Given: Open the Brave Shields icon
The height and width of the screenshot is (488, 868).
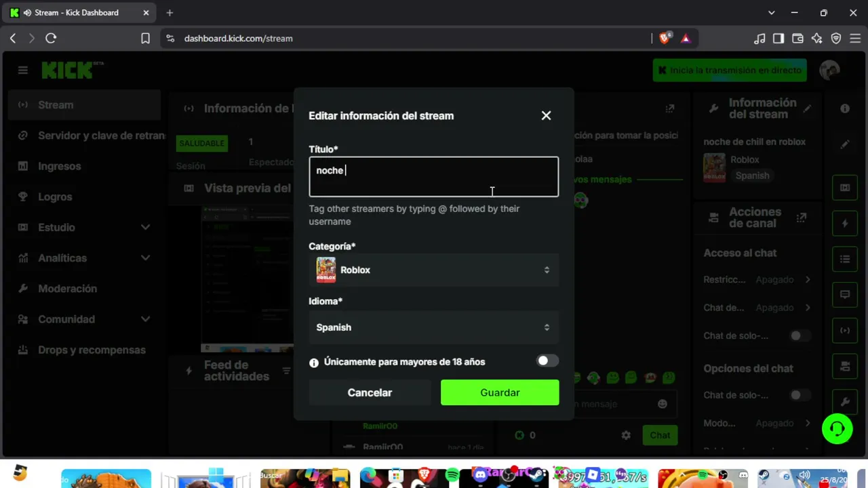Looking at the screenshot, I should 665,39.
